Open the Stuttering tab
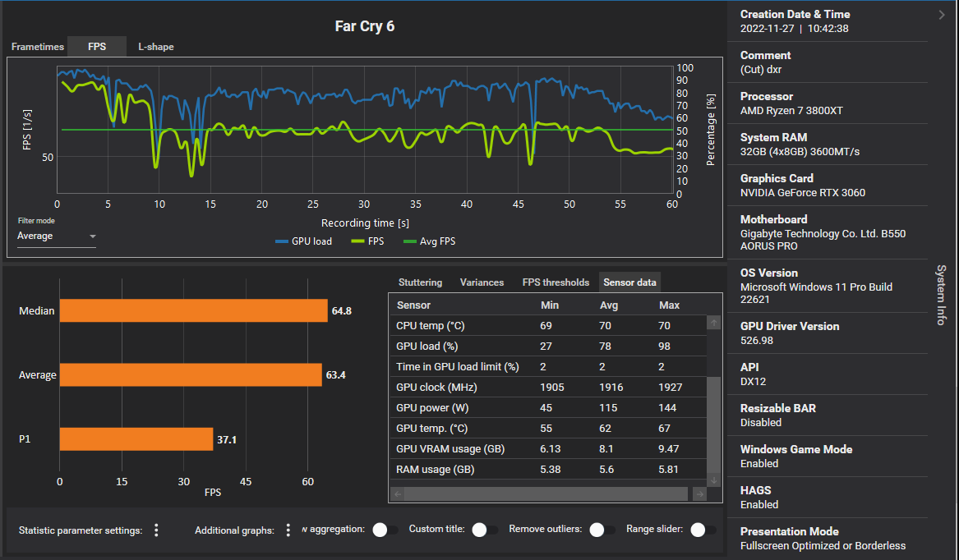 (420, 282)
